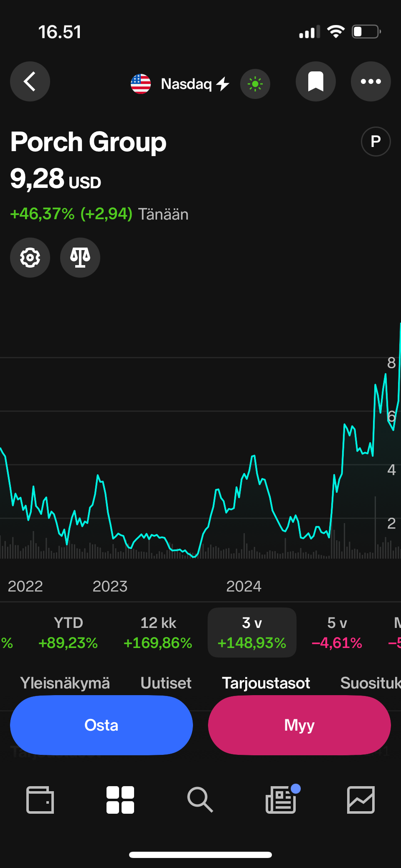Open the search magnifier tab
This screenshot has width=401, height=868.
click(x=200, y=800)
